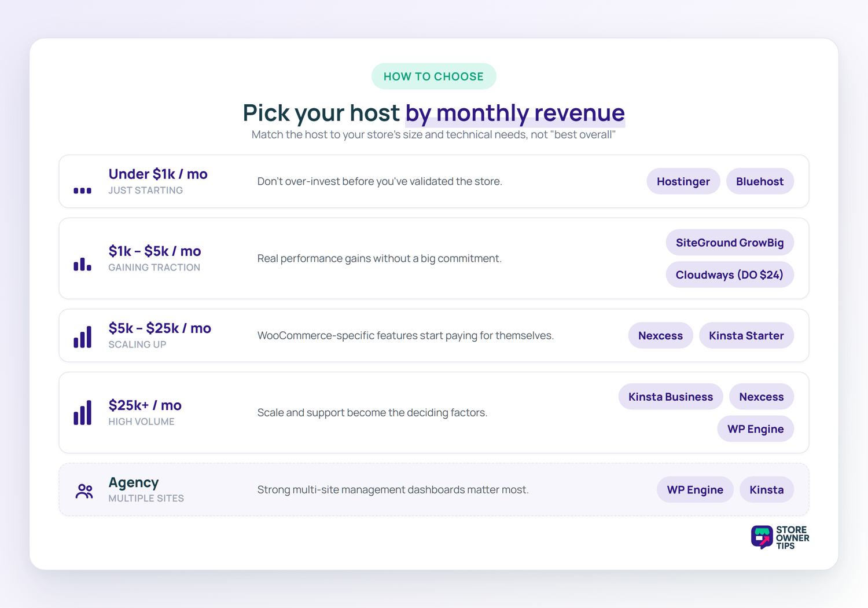Click the 'SCALING UP' label
868x608 pixels.
(137, 345)
